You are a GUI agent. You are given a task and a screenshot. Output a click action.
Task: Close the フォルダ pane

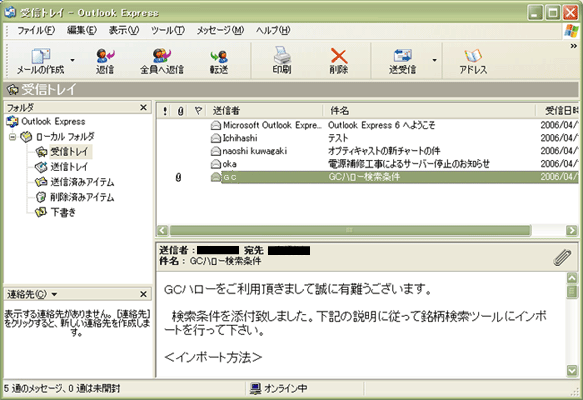click(144, 108)
